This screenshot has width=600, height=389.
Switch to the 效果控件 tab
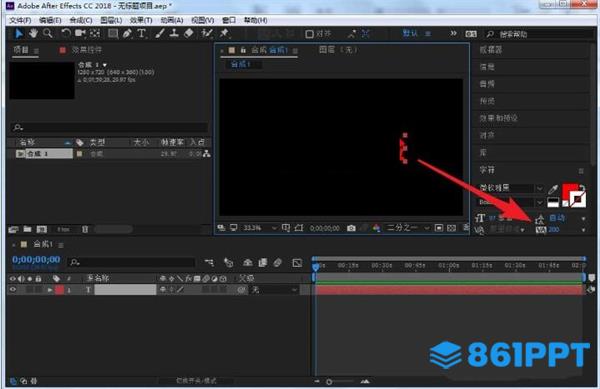click(86, 50)
